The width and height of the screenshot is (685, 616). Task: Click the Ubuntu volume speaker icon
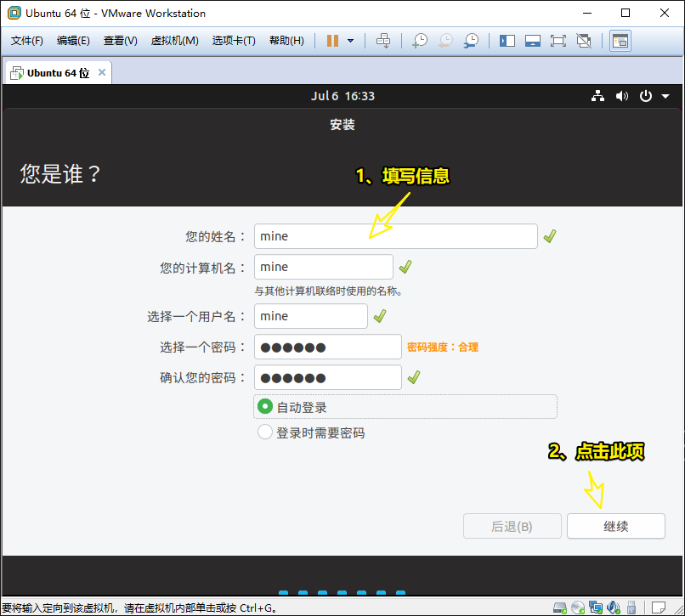coord(622,96)
